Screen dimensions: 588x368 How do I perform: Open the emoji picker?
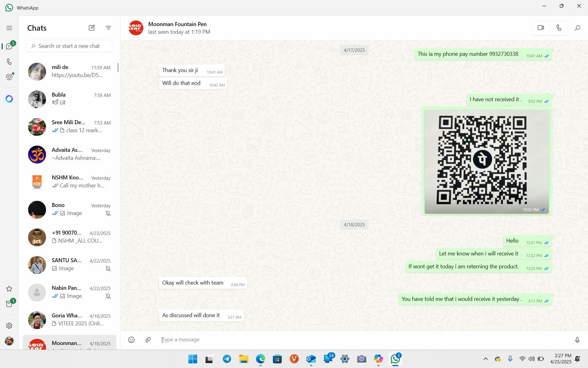tap(131, 339)
